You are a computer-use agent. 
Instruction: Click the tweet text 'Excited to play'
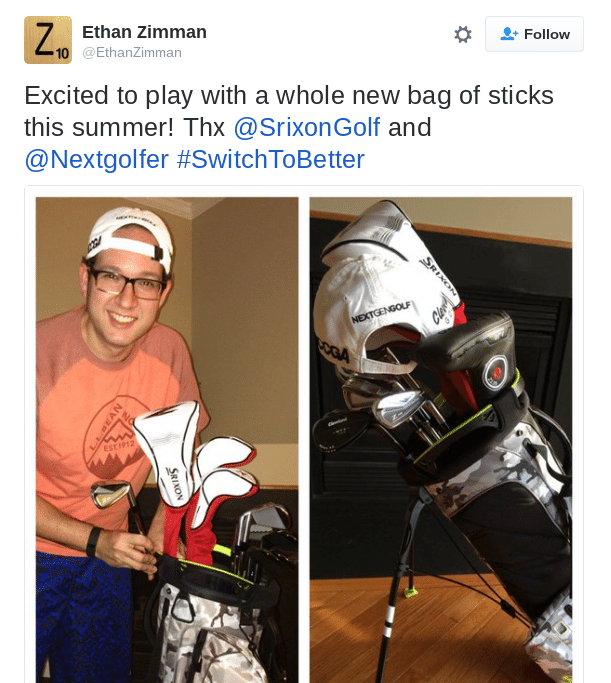click(x=108, y=95)
